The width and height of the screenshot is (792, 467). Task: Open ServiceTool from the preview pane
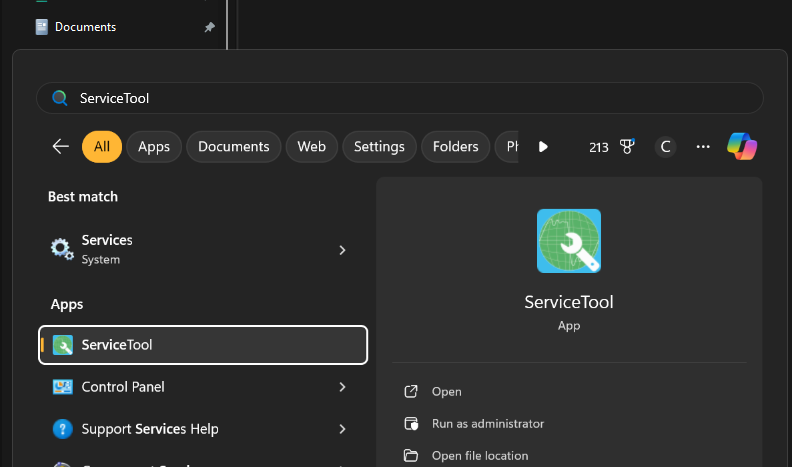click(569, 392)
